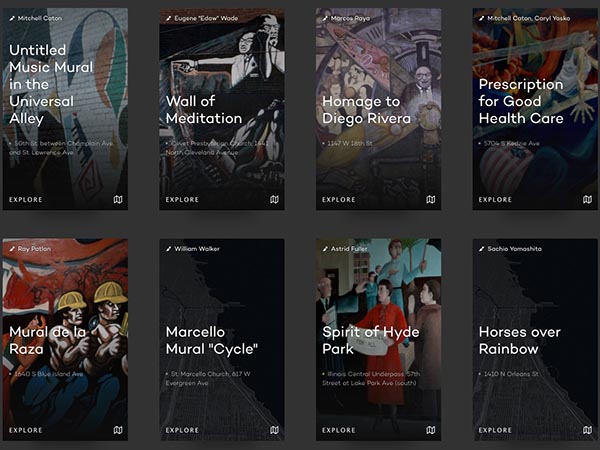Screen dimensions: 600x450
Task: Open the Spirit of Hyde Park title
Action: 371,341
